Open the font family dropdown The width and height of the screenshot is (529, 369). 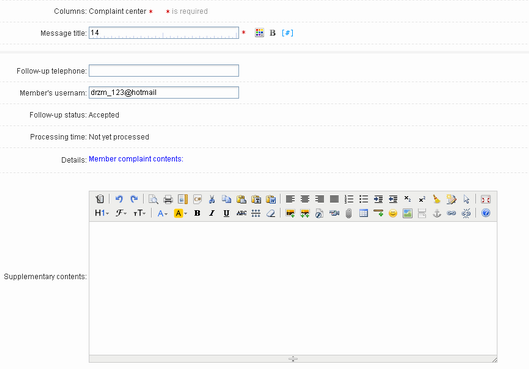pos(121,213)
